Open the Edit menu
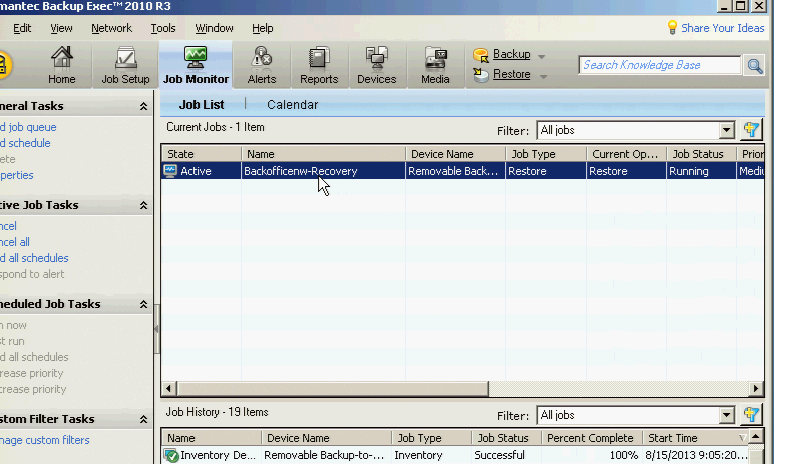 click(x=22, y=28)
